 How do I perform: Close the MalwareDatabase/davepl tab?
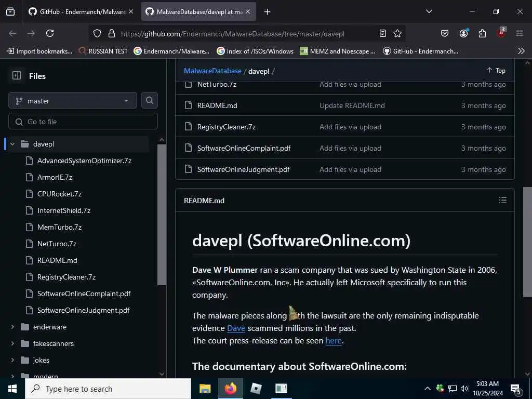tap(248, 12)
